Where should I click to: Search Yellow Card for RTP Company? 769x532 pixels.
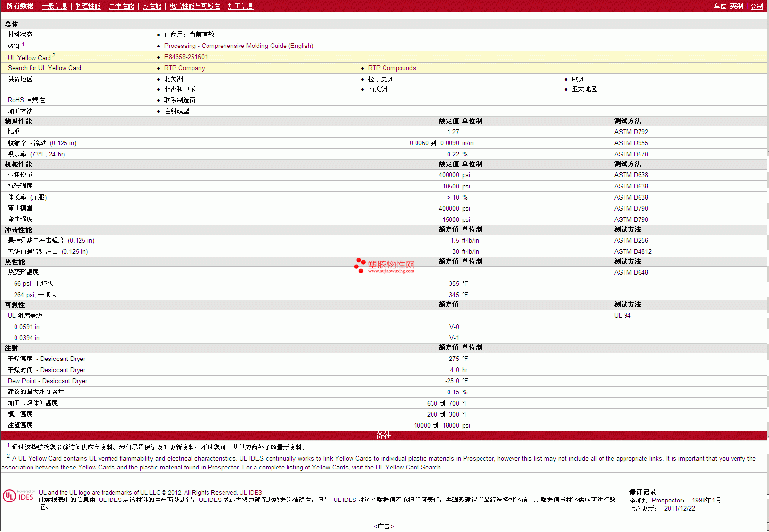[x=184, y=68]
